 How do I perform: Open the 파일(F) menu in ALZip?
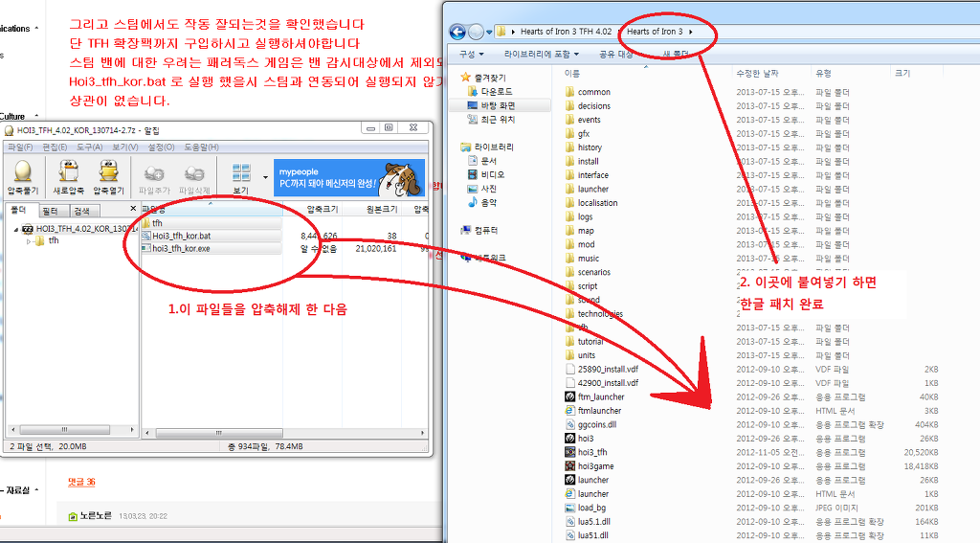click(20, 147)
